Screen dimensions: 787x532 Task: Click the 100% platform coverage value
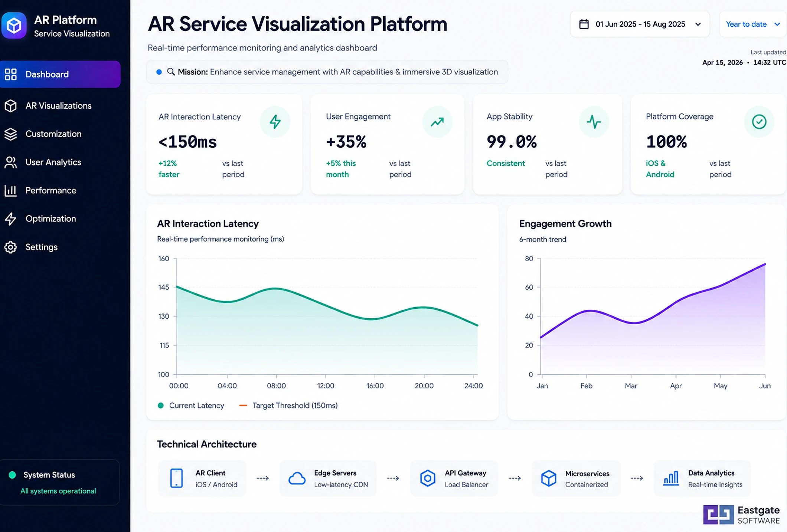click(666, 142)
